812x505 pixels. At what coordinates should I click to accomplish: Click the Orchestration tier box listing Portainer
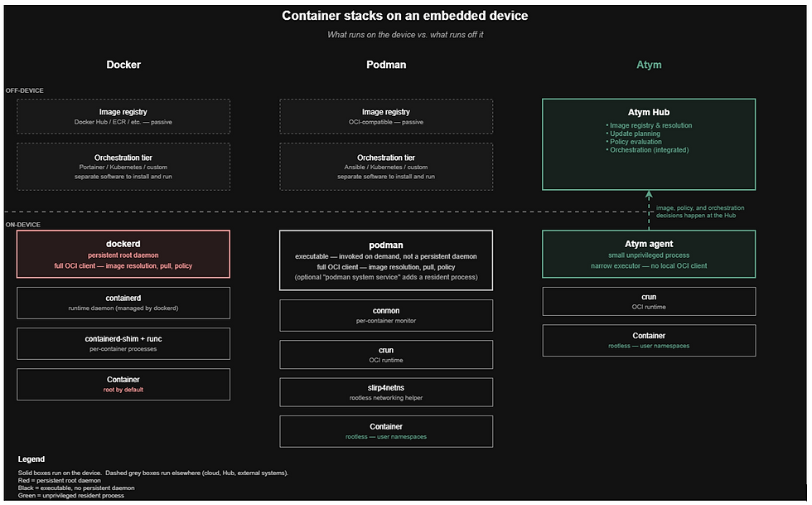[x=123, y=167]
